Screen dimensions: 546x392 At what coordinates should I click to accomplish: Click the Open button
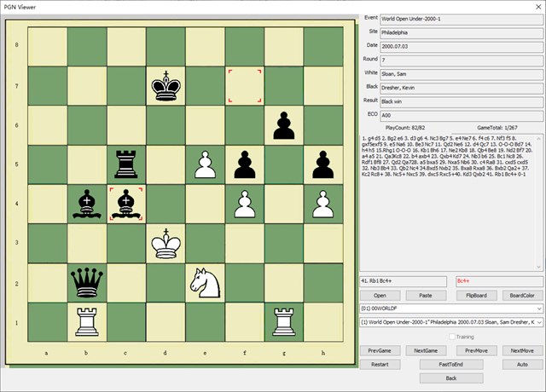(380, 296)
